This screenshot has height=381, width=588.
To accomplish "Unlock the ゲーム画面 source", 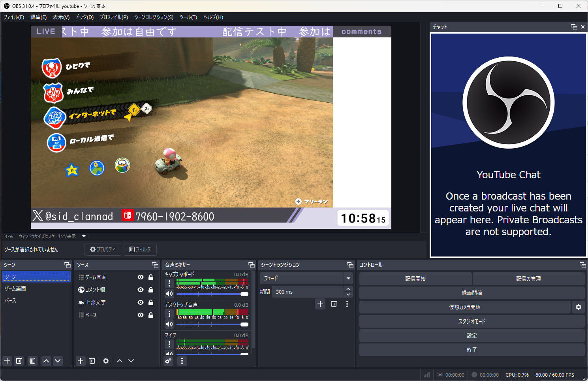I will [151, 277].
